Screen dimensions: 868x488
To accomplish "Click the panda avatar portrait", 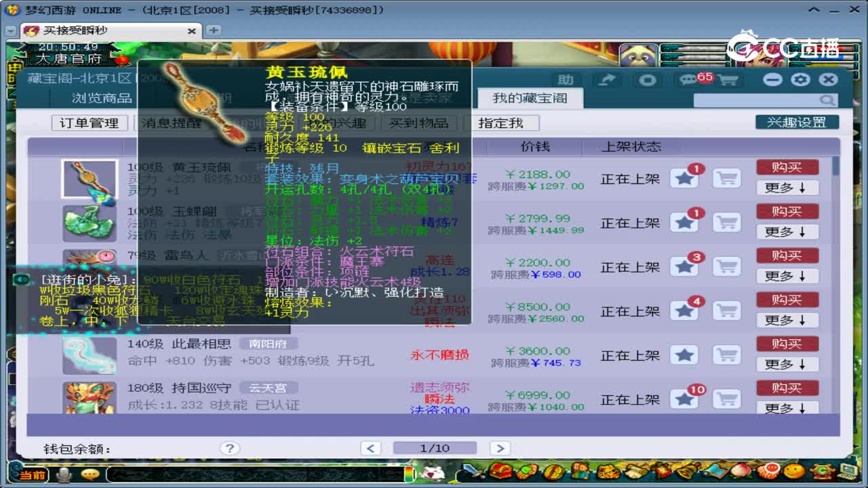I will click(637, 56).
